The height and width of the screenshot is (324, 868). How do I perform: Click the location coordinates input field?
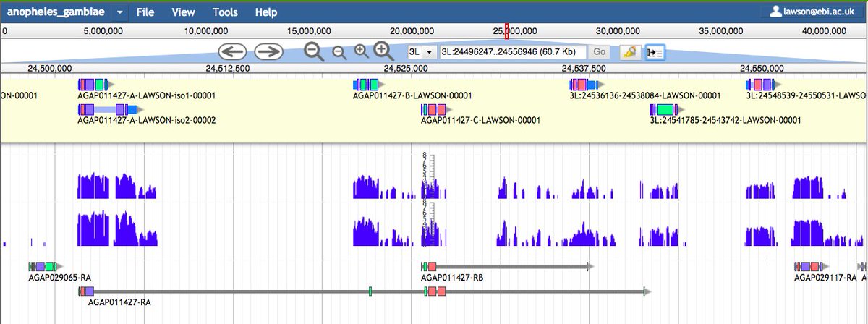[512, 52]
